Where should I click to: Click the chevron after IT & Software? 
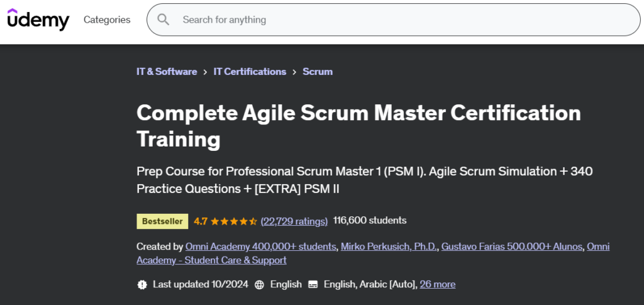(x=206, y=72)
